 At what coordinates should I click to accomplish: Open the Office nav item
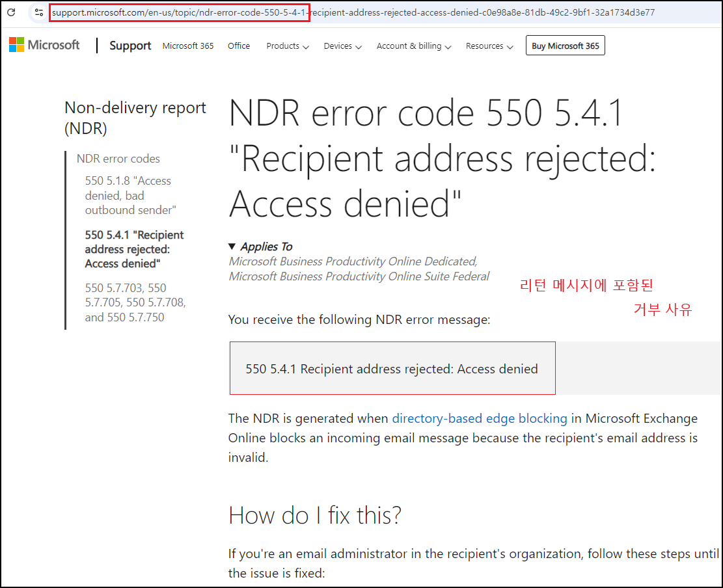pyautogui.click(x=239, y=46)
